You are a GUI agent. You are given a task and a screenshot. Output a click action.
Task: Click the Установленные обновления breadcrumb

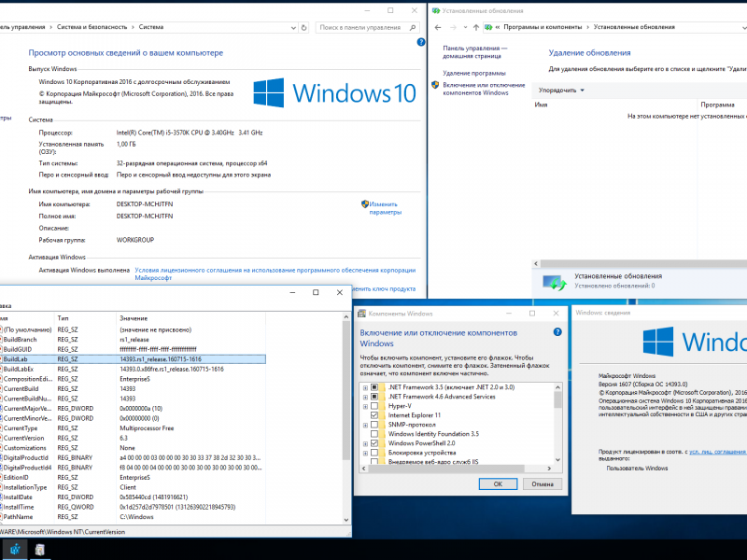pyautogui.click(x=634, y=27)
